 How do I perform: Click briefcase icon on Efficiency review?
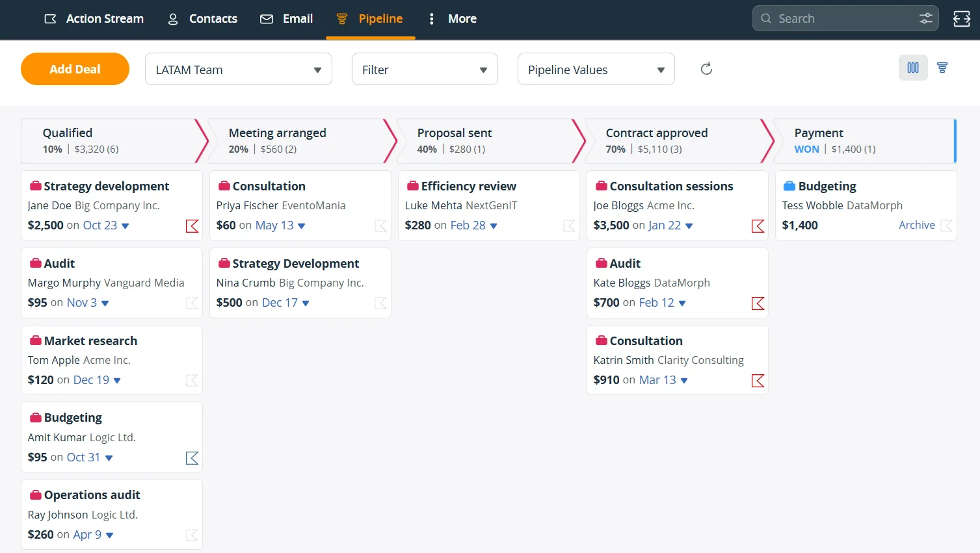click(413, 186)
